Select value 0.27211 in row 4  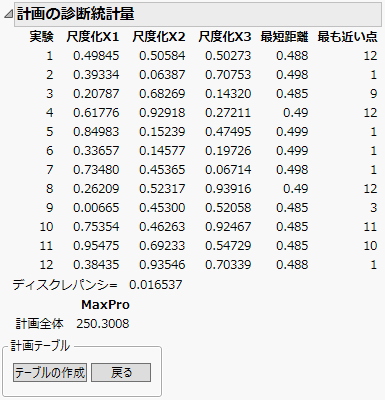coord(228,113)
